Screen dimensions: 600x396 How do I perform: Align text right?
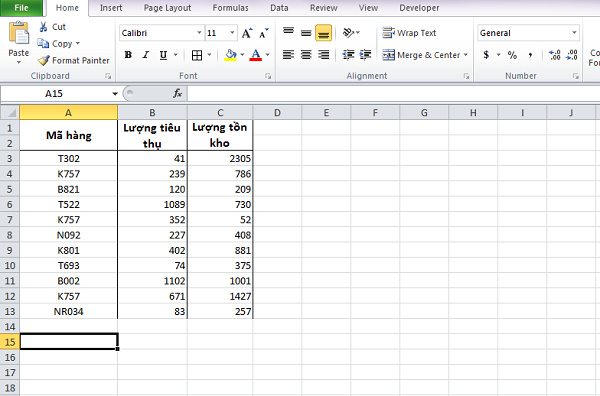point(323,55)
